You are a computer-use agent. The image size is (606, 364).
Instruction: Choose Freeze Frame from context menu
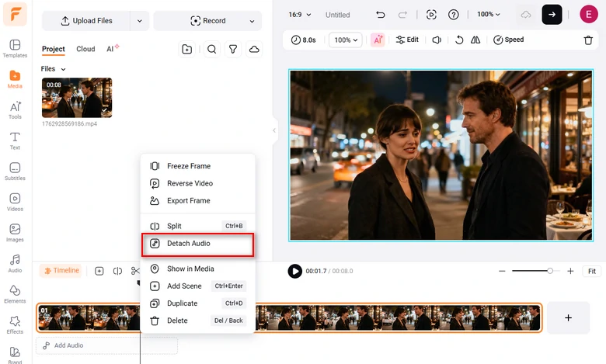click(197, 166)
